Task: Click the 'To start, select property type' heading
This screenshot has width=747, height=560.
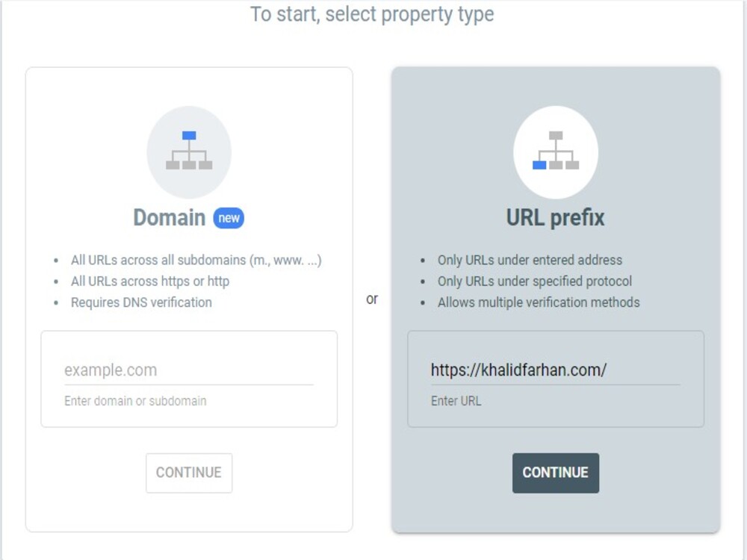Action: pyautogui.click(x=373, y=14)
